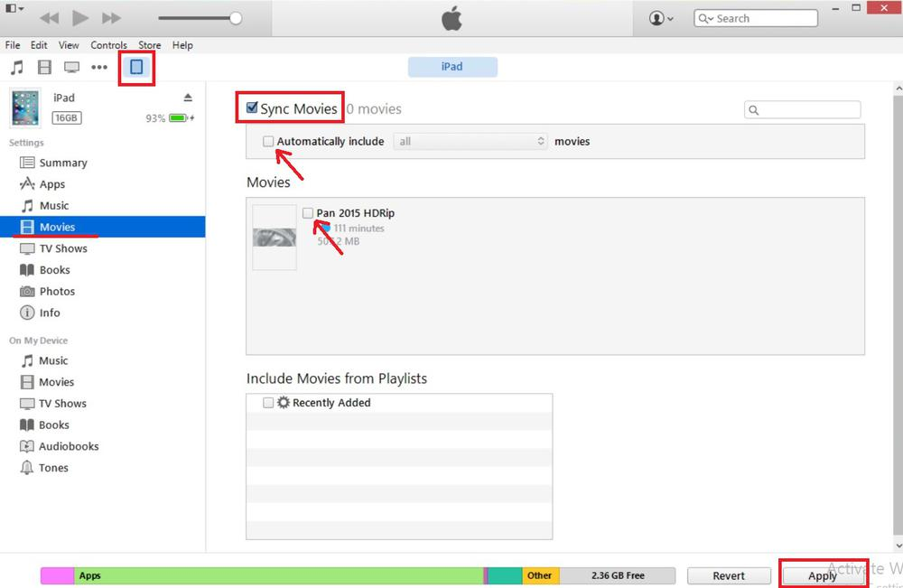Viewport: 903px width, 588px height.
Task: Uncheck the Sync Movies checkbox
Action: coord(252,107)
